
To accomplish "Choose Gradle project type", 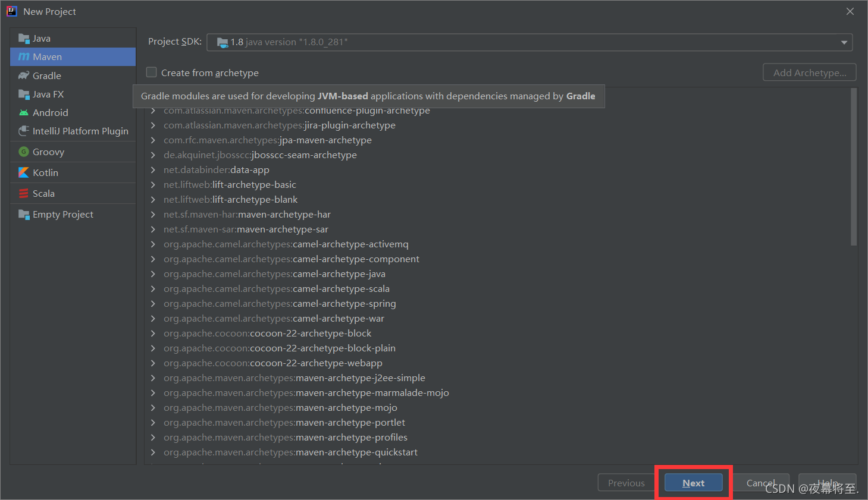I will coord(73,76).
